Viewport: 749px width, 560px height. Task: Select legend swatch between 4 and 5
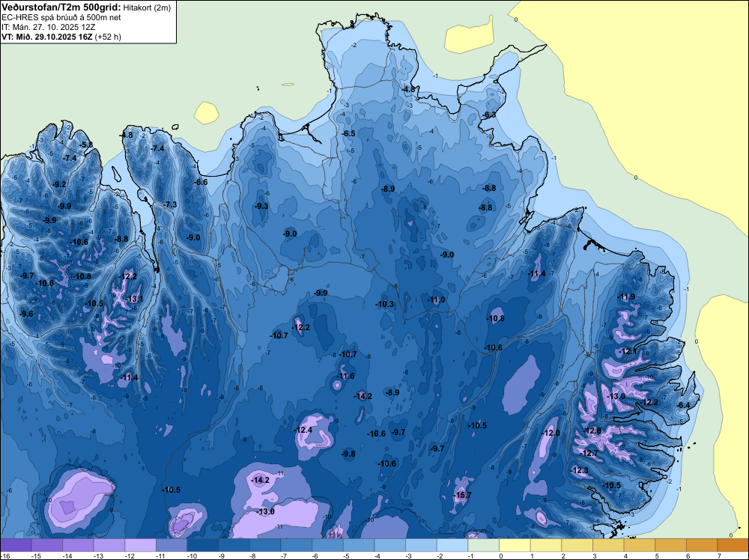640,545
